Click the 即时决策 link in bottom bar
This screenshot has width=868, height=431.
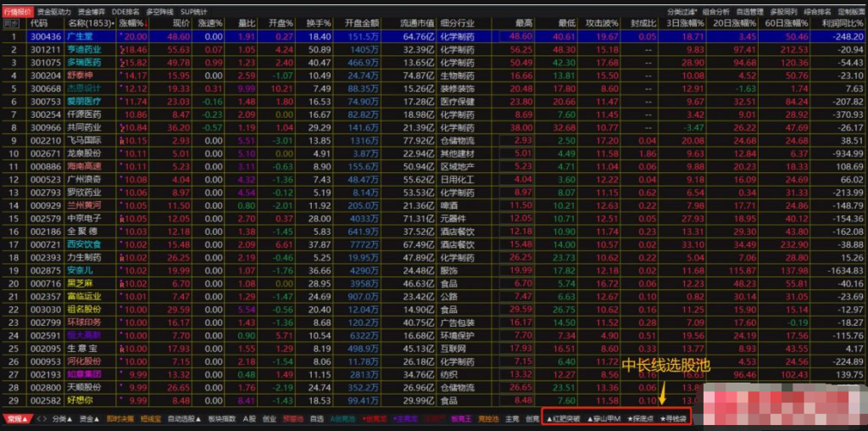(x=120, y=418)
